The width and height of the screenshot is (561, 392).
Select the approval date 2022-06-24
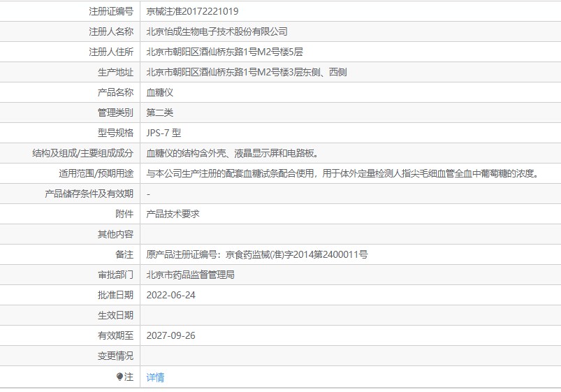point(170,295)
